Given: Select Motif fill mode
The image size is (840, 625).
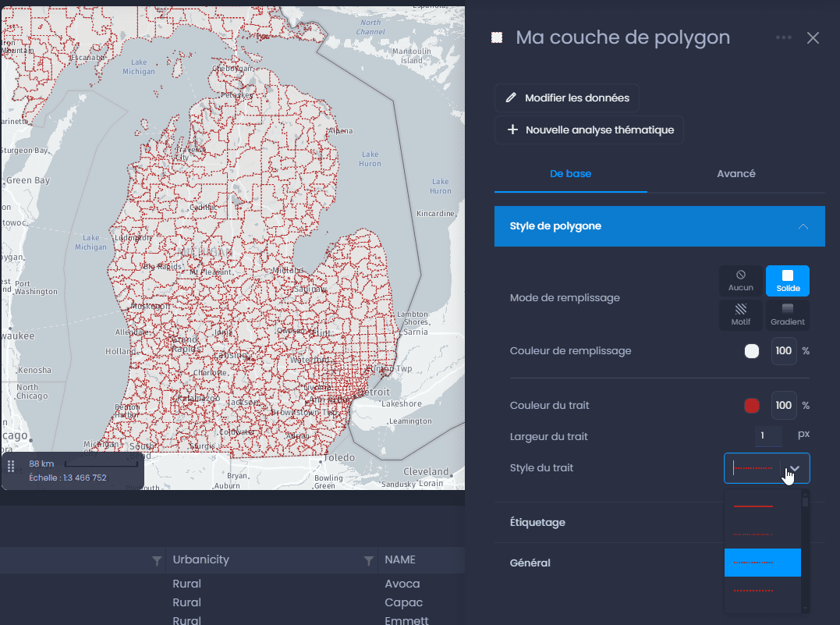Looking at the screenshot, I should 741,314.
